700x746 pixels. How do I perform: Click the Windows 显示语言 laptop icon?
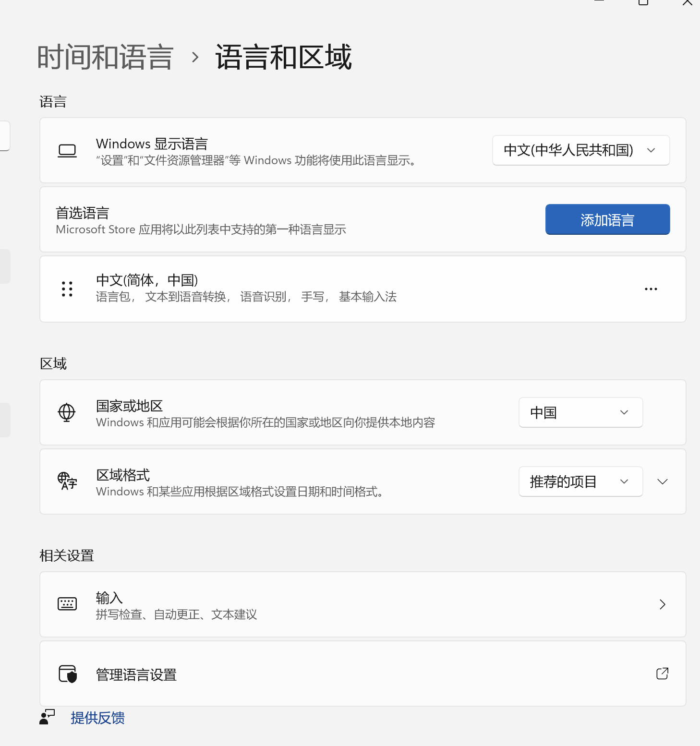tap(67, 151)
